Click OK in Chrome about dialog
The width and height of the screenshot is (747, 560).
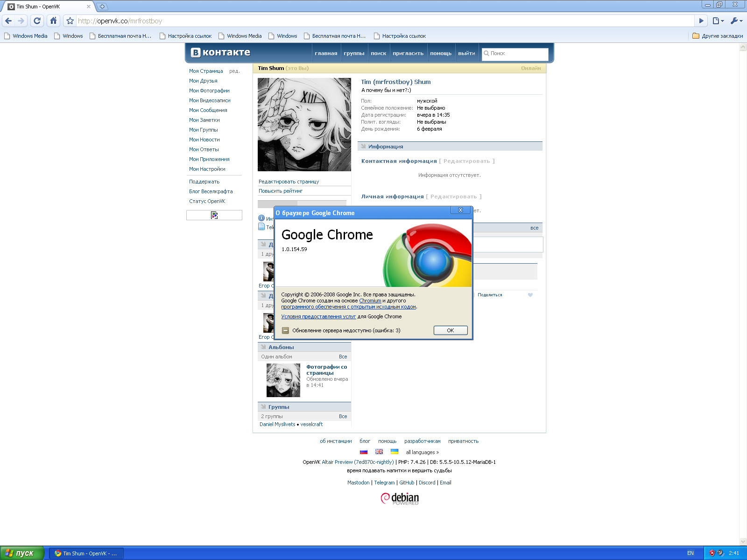(x=451, y=330)
